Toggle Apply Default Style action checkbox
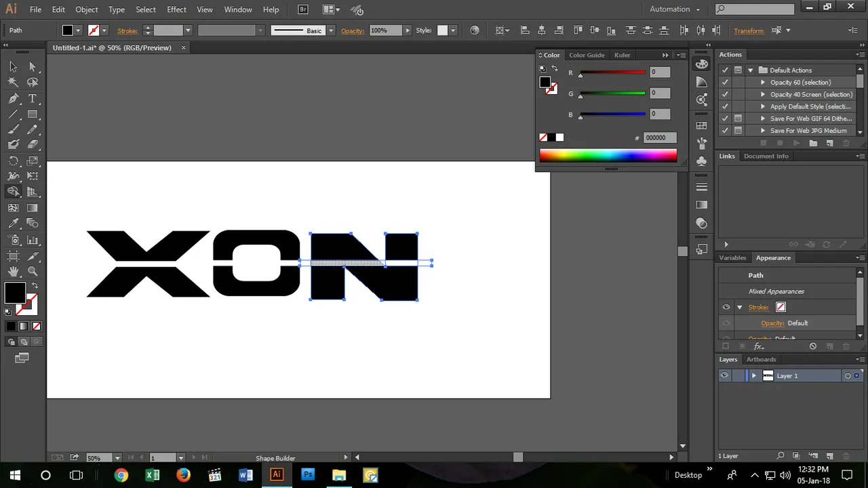Image resolution: width=868 pixels, height=488 pixels. pos(726,106)
